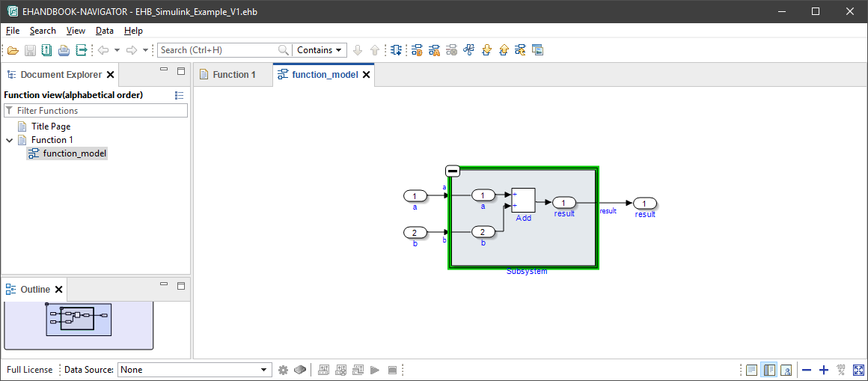Switch to the Function 1 tab

click(x=233, y=75)
